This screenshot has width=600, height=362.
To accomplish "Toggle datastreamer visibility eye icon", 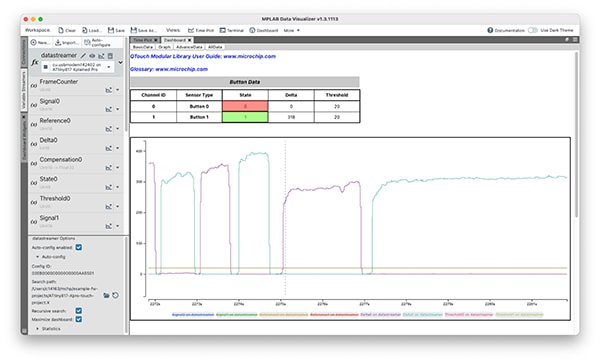I will click(92, 56).
